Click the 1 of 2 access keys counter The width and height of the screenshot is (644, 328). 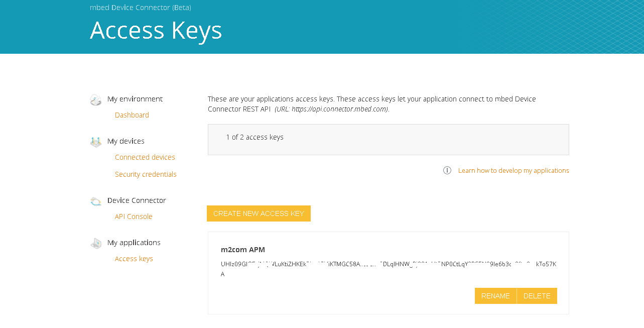pos(254,137)
